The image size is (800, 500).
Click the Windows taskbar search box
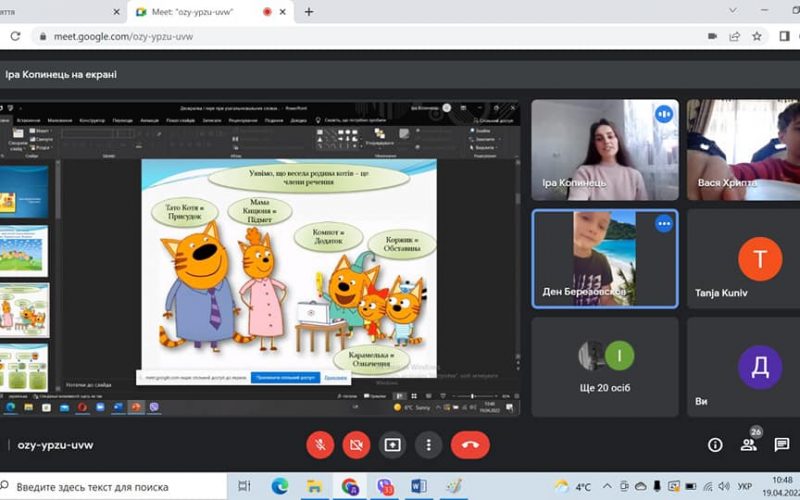click(110, 487)
